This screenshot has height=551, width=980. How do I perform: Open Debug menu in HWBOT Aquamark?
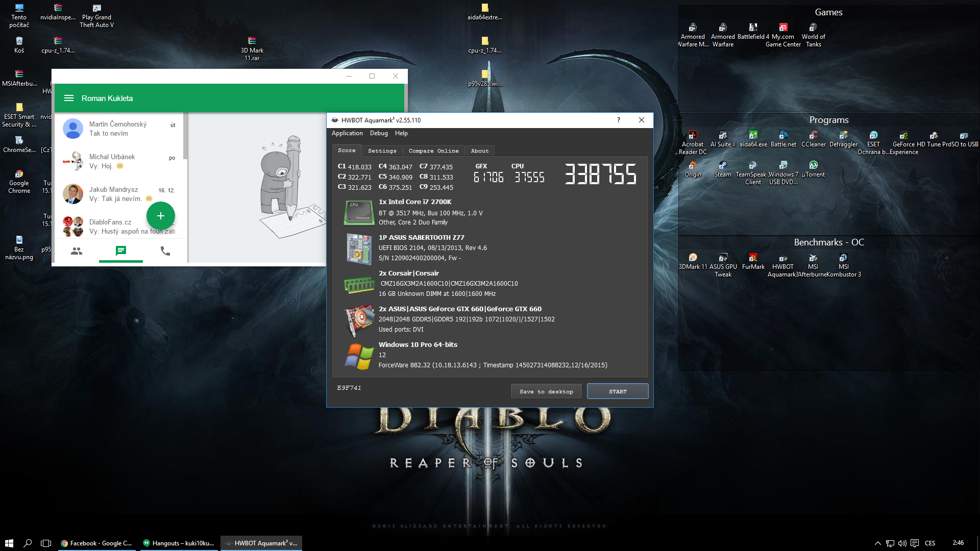coord(379,133)
